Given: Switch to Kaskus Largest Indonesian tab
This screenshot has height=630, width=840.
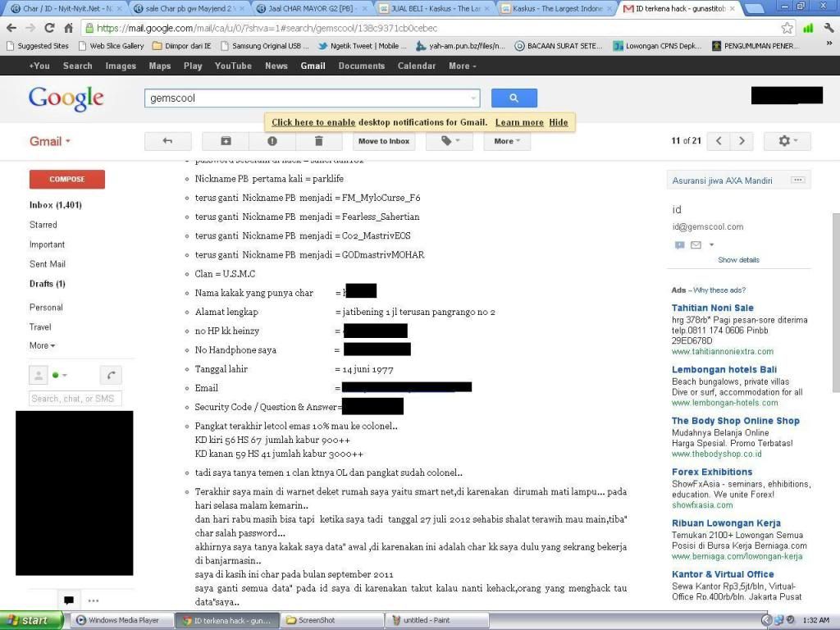Looking at the screenshot, I should 555,8.
